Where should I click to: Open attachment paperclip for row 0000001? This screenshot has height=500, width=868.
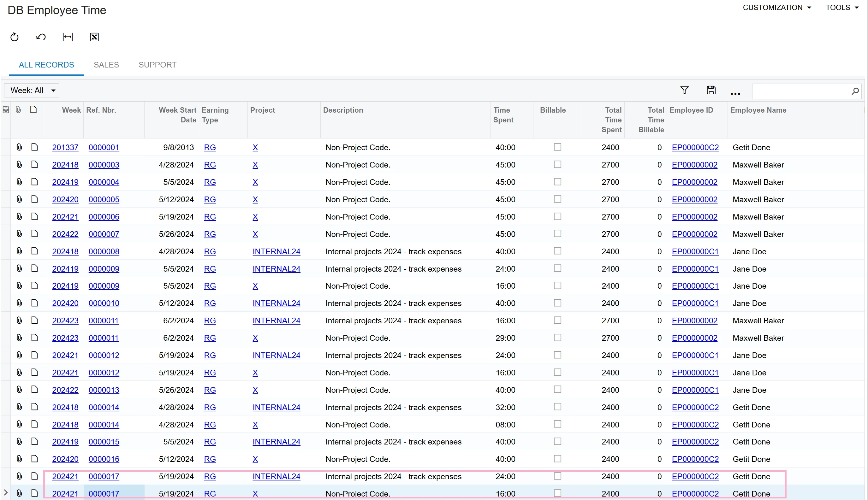pos(19,147)
